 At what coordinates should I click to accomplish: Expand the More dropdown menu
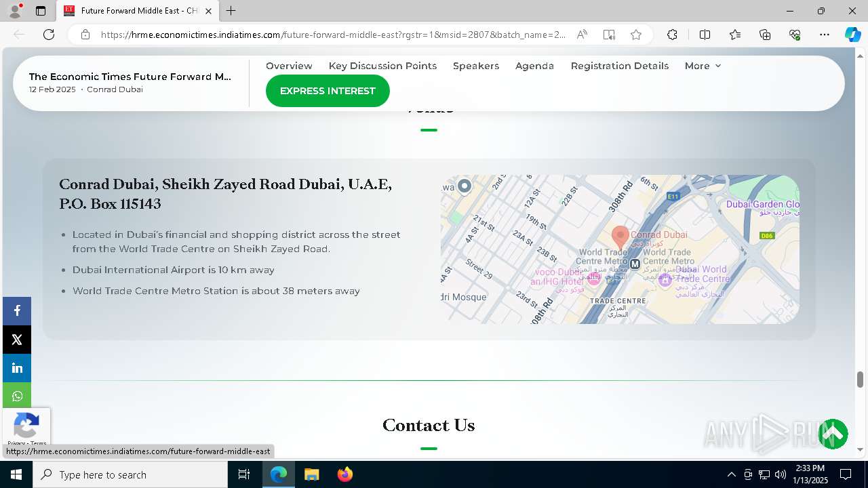(x=703, y=66)
